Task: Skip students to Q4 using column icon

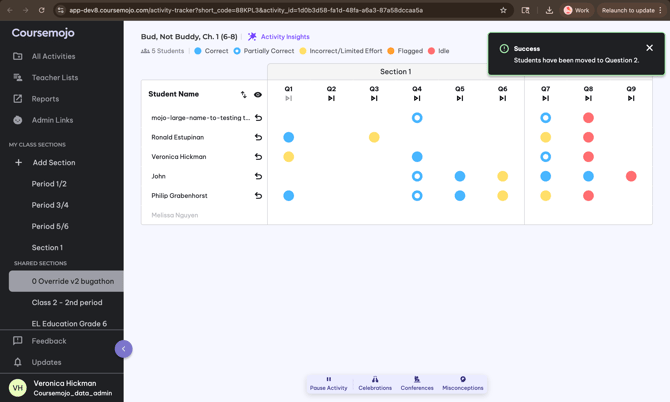Action: tap(417, 98)
